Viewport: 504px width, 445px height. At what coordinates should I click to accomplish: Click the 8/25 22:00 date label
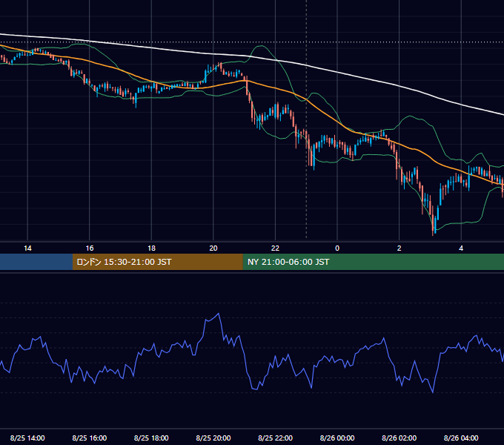[276, 438]
